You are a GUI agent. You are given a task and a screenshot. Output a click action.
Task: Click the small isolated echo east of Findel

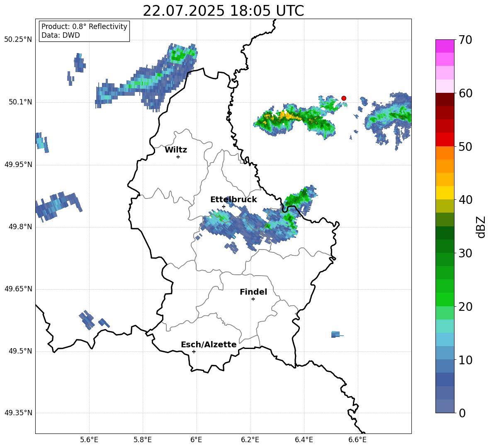(x=336, y=334)
